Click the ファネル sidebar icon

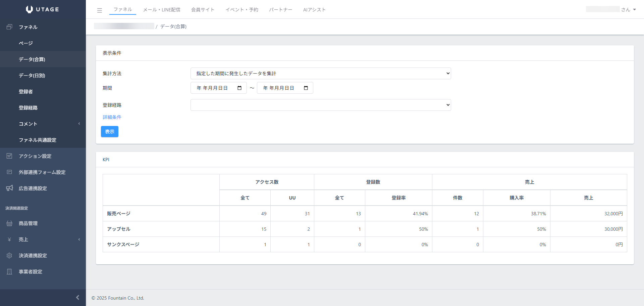(9, 27)
